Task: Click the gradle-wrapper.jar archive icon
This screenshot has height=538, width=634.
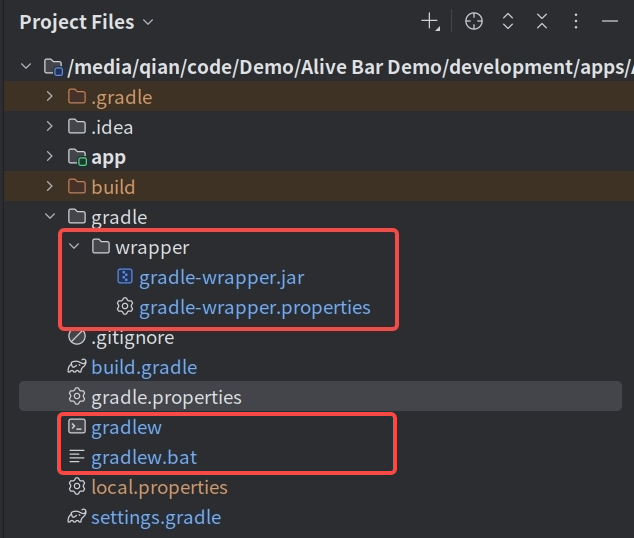Action: 125,276
